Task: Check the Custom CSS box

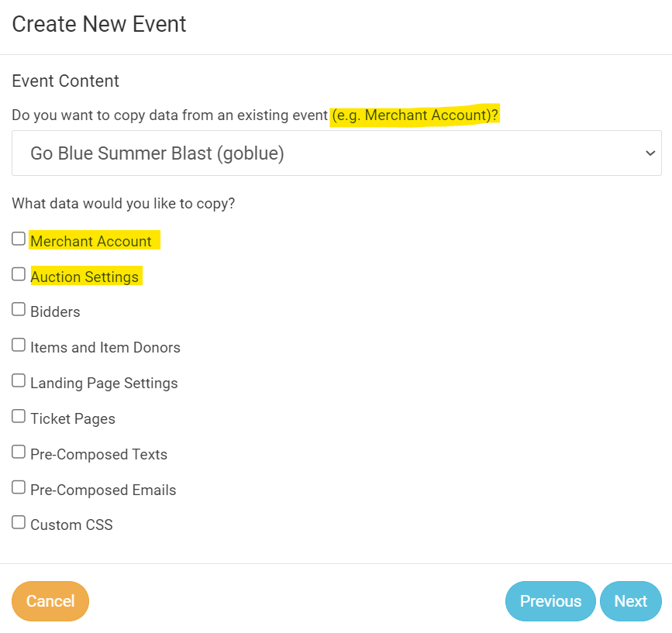Action: point(19,523)
